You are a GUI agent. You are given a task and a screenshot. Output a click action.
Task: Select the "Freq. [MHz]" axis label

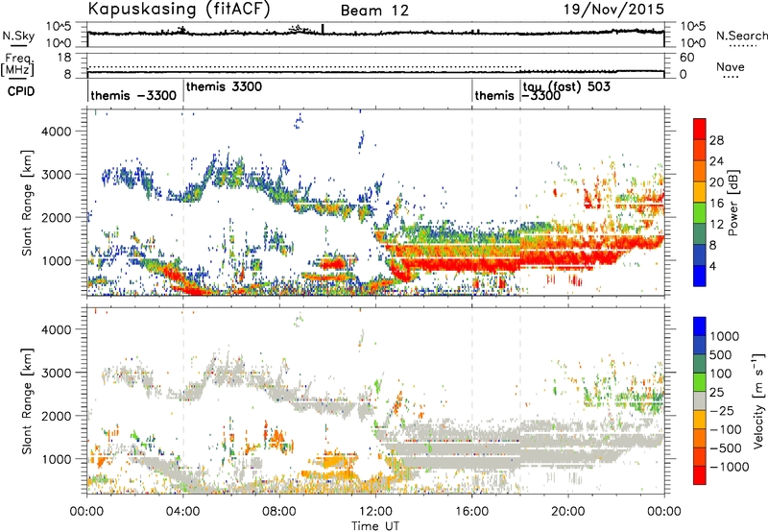pos(17,65)
